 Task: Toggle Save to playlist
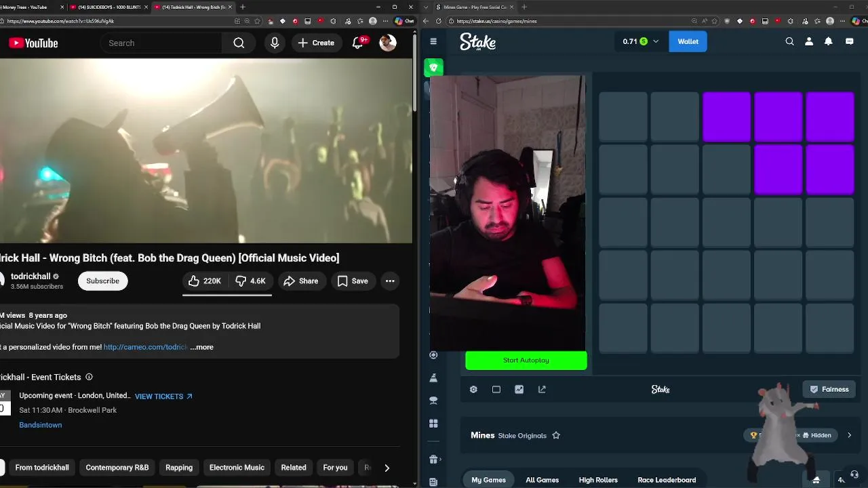(353, 281)
